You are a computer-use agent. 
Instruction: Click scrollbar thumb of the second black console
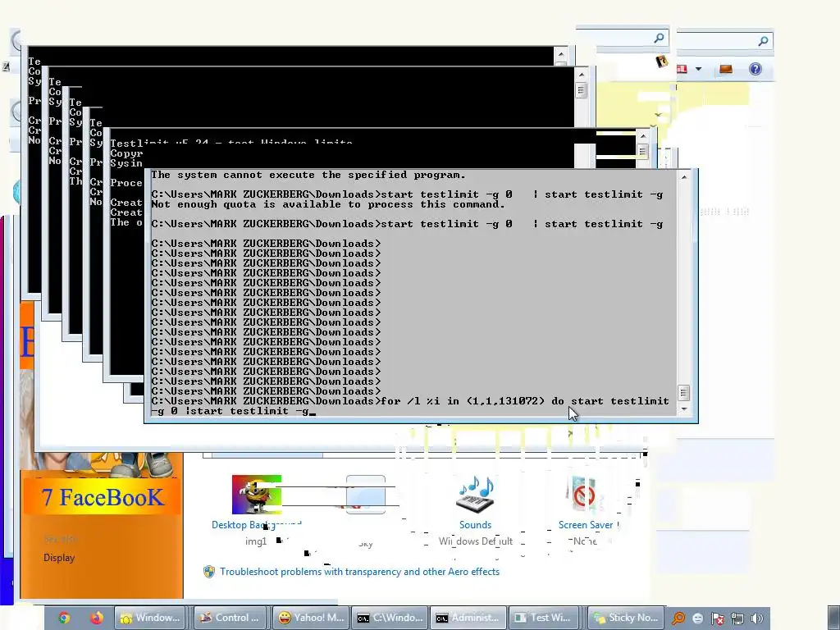[582, 89]
